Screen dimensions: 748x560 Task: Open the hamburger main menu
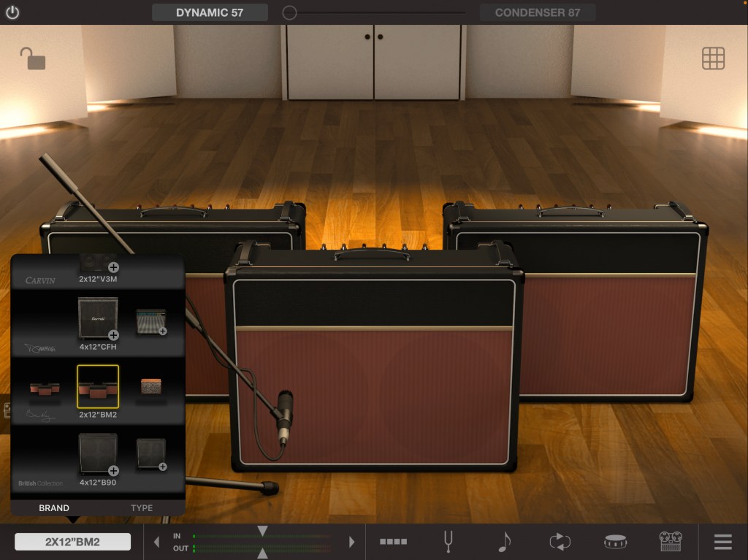(722, 542)
